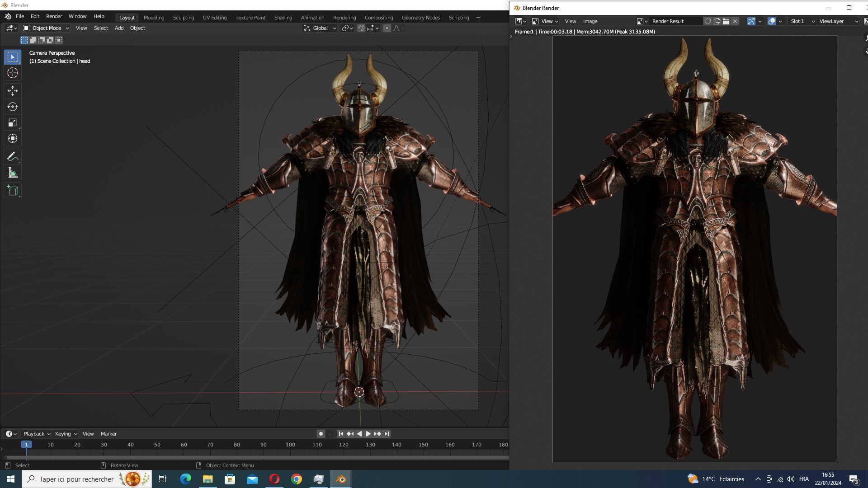Select the Annotate tool
The image size is (868, 488).
pos(13,157)
